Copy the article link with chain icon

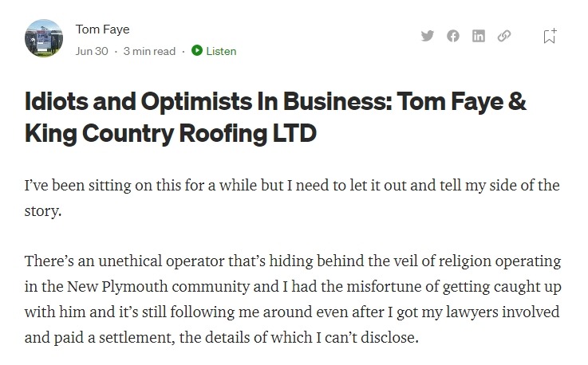pos(504,36)
